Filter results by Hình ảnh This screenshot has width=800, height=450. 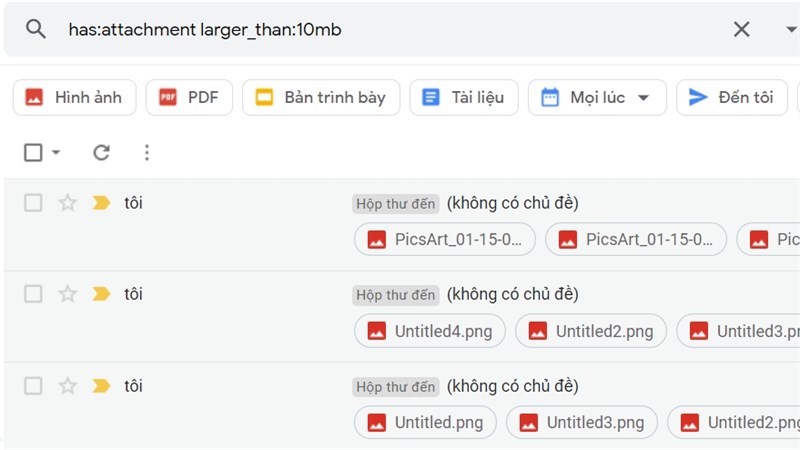point(74,97)
